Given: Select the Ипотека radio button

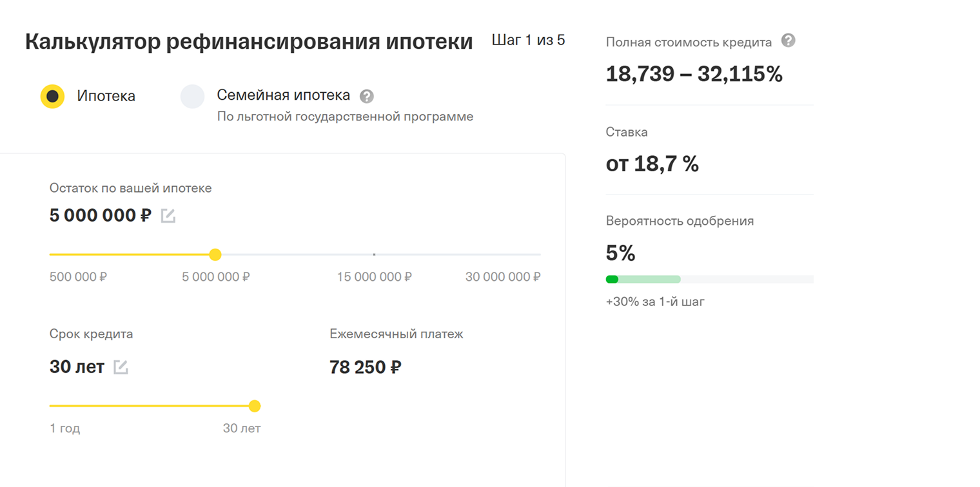Looking at the screenshot, I should click(52, 97).
